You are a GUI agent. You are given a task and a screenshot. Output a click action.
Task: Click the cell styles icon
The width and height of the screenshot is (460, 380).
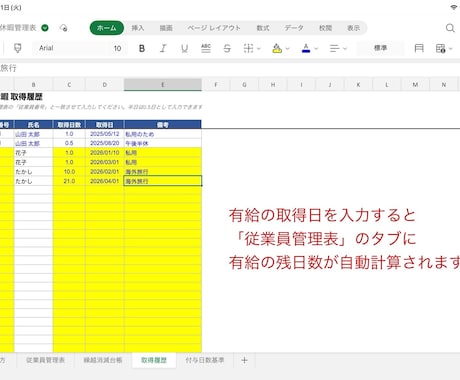click(419, 48)
